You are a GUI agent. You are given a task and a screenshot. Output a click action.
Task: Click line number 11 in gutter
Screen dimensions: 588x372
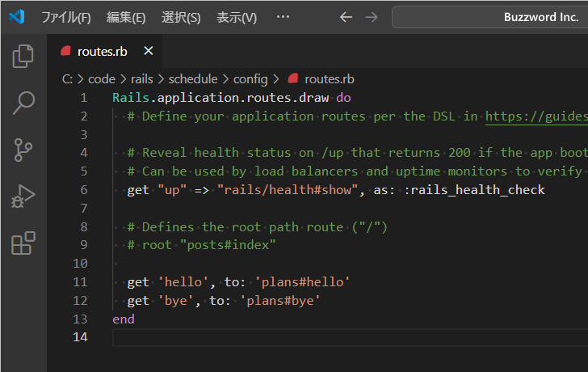(x=80, y=282)
